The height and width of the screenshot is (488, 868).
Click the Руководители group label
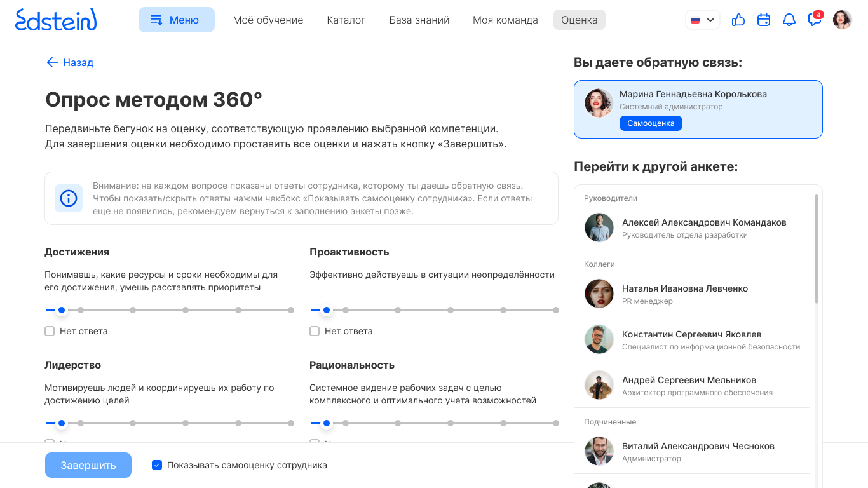coord(611,198)
